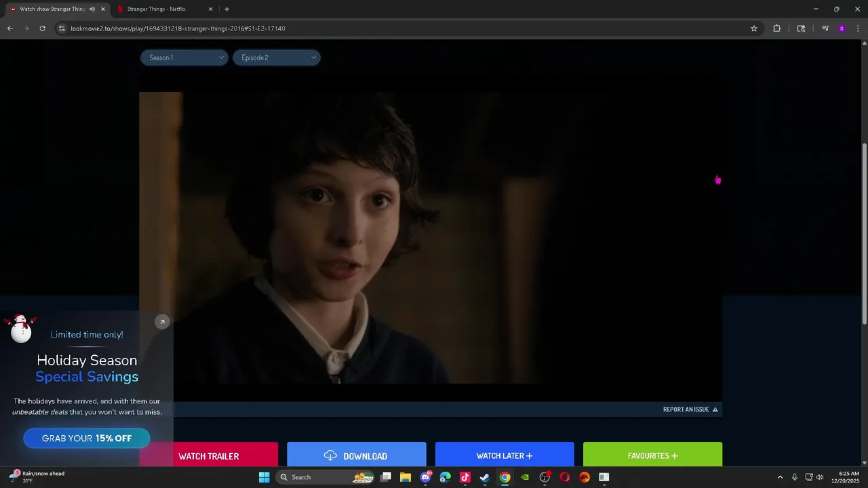The width and height of the screenshot is (868, 488).
Task: Click the microphone icon in system tray
Action: pyautogui.click(x=795, y=477)
